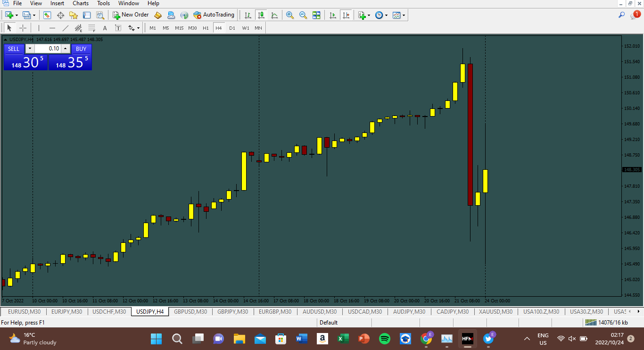Select the Fibonacci retracement tool
644x350 pixels.
click(x=92, y=28)
